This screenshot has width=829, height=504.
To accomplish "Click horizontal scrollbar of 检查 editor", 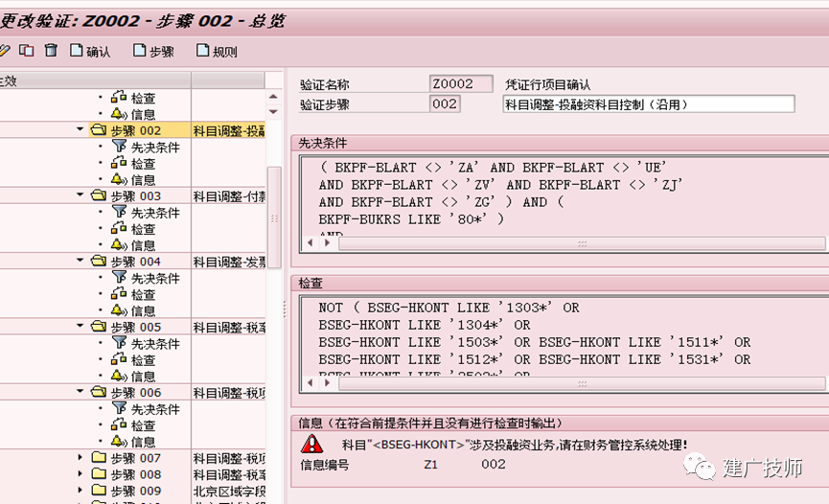I will [582, 383].
